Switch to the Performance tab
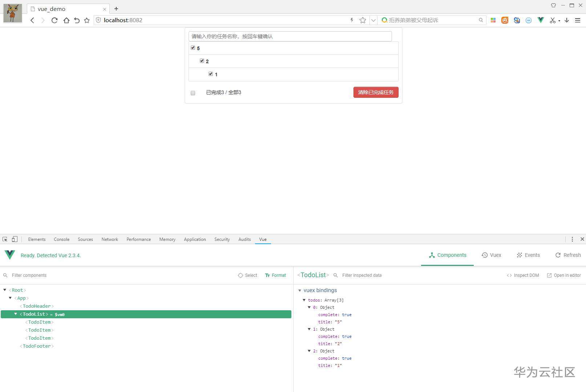Viewport: 586px width, 392px height. tap(139, 239)
